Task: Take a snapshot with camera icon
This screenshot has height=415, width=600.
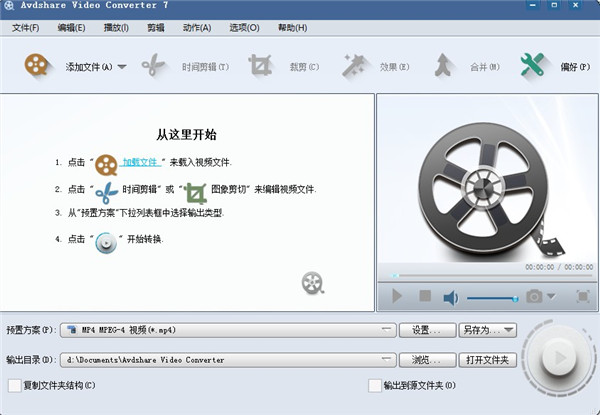Action: pos(534,296)
